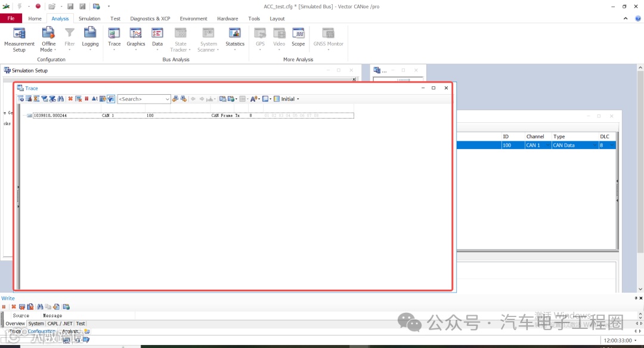Screen dimensions: 644x348
Task: Open the Data window from the ribbon
Action: (x=157, y=38)
